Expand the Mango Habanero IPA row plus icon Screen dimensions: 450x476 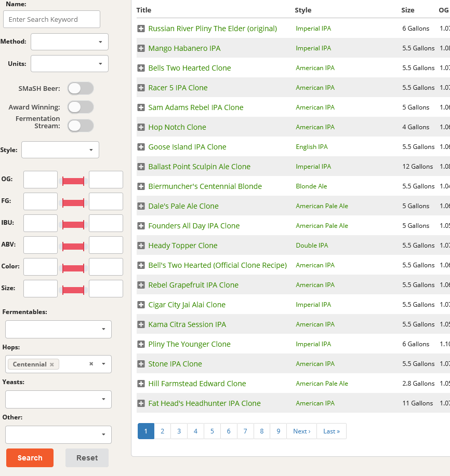141,48
